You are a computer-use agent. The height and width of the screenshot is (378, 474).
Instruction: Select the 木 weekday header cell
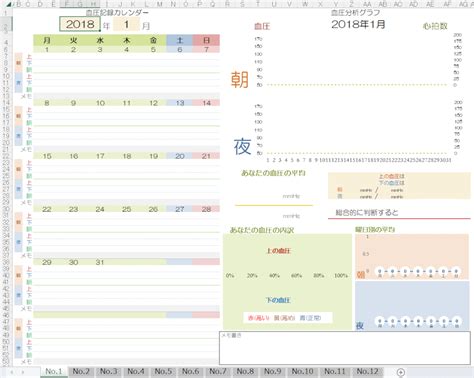point(127,40)
